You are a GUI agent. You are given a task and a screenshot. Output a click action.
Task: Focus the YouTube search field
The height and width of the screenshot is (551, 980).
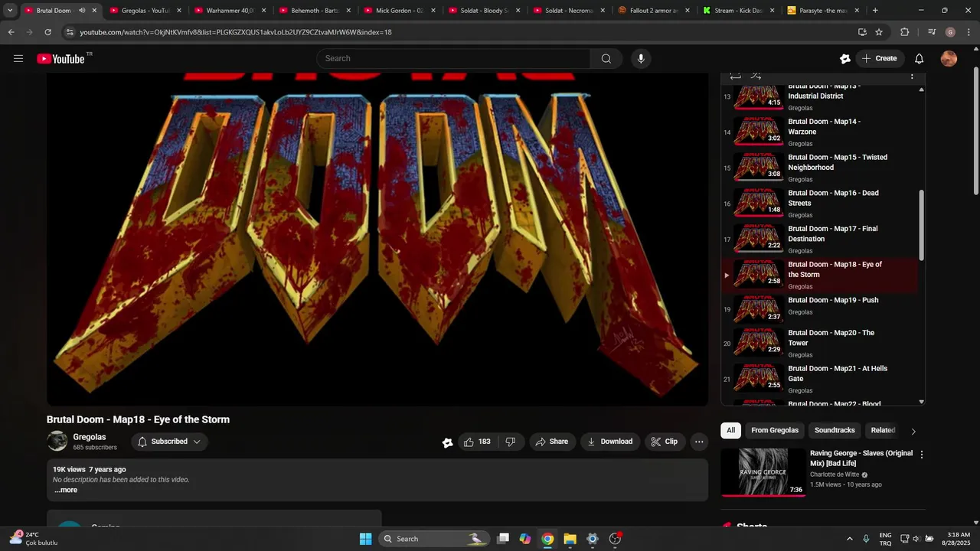456,58
